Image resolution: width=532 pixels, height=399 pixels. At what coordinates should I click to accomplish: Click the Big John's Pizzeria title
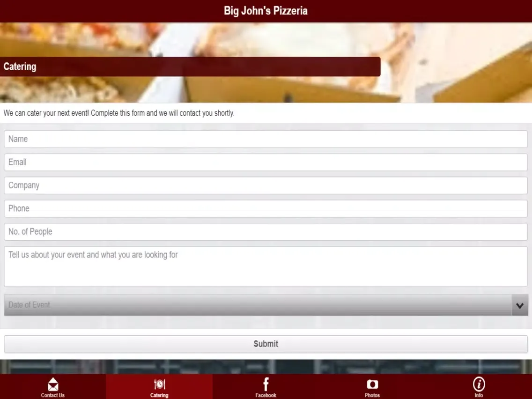point(266,11)
